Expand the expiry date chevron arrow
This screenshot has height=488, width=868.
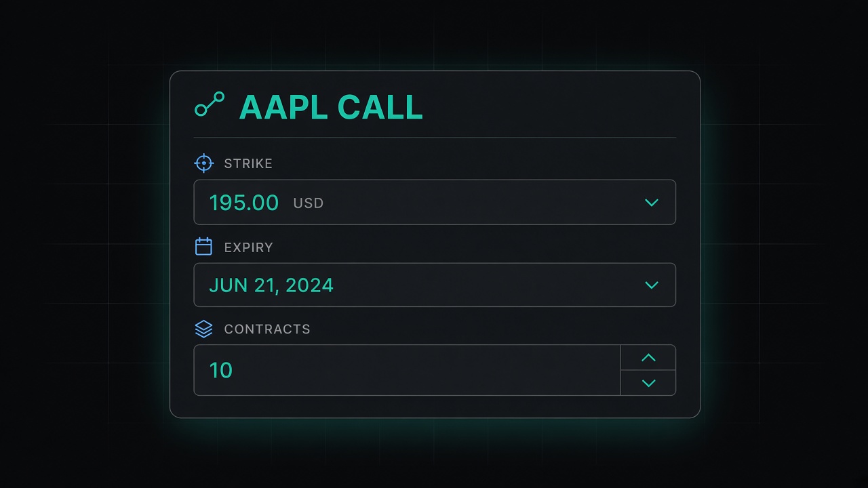point(652,285)
